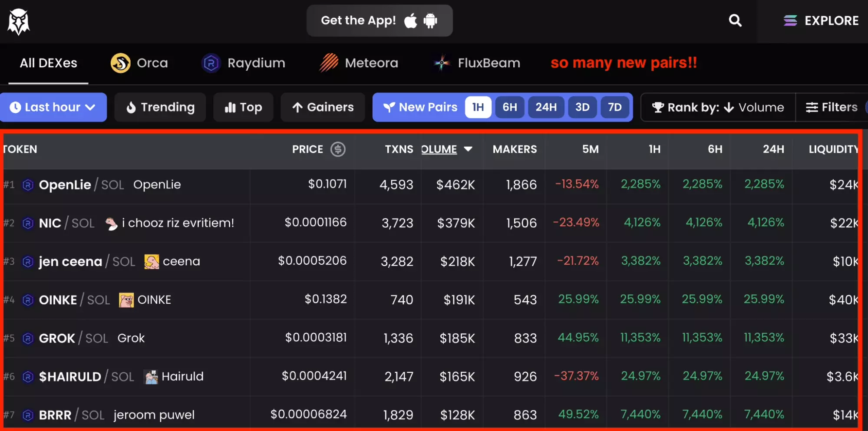Click the FluxBeam logo icon
This screenshot has width=868, height=431.
pos(442,63)
